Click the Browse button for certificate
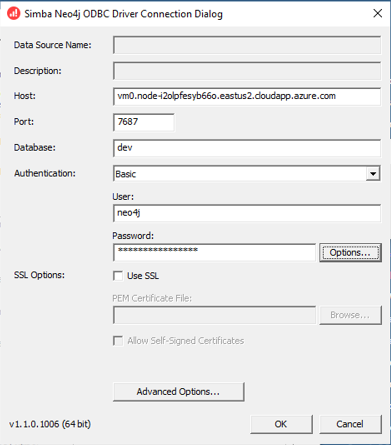 pos(350,315)
